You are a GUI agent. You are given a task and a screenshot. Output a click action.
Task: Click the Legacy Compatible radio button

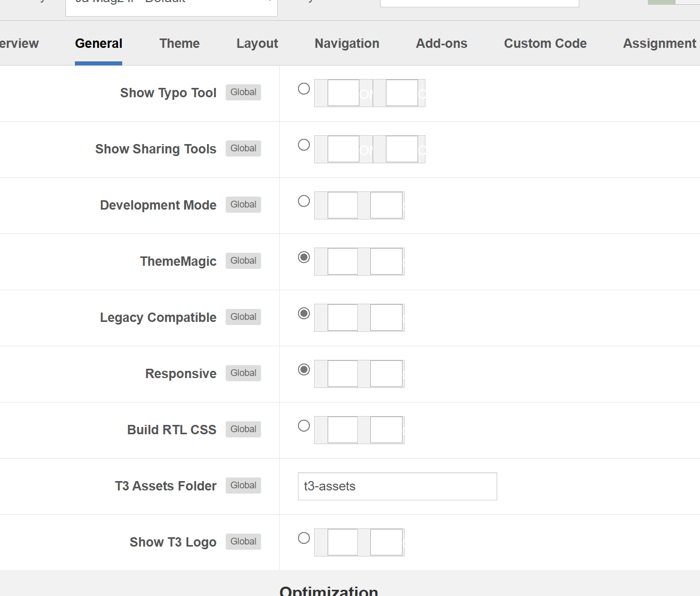click(304, 314)
